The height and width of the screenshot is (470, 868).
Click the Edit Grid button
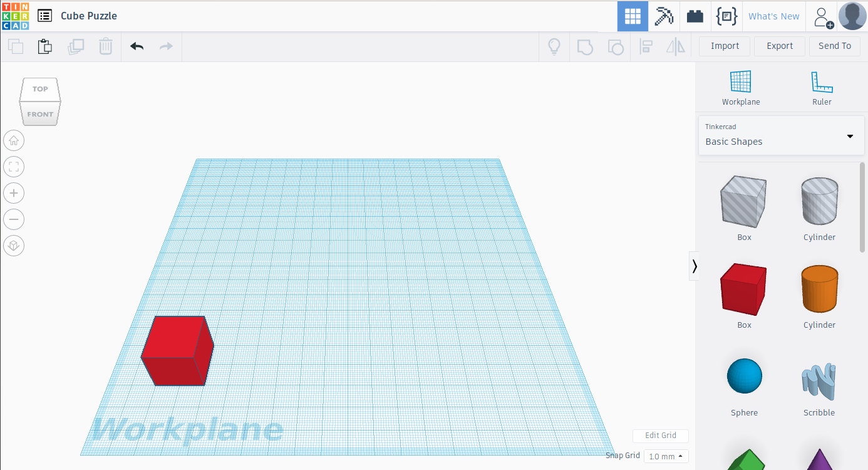pyautogui.click(x=661, y=436)
